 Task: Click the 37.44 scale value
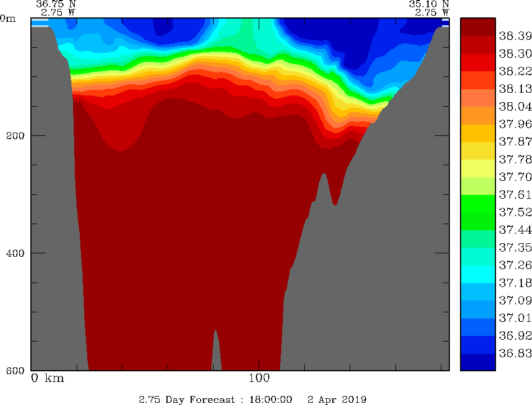tap(515, 230)
